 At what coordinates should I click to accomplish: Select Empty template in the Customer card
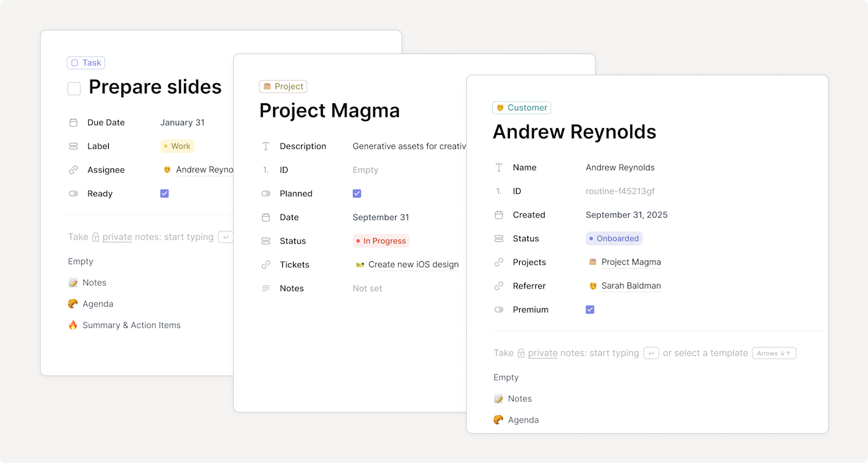[x=506, y=377]
